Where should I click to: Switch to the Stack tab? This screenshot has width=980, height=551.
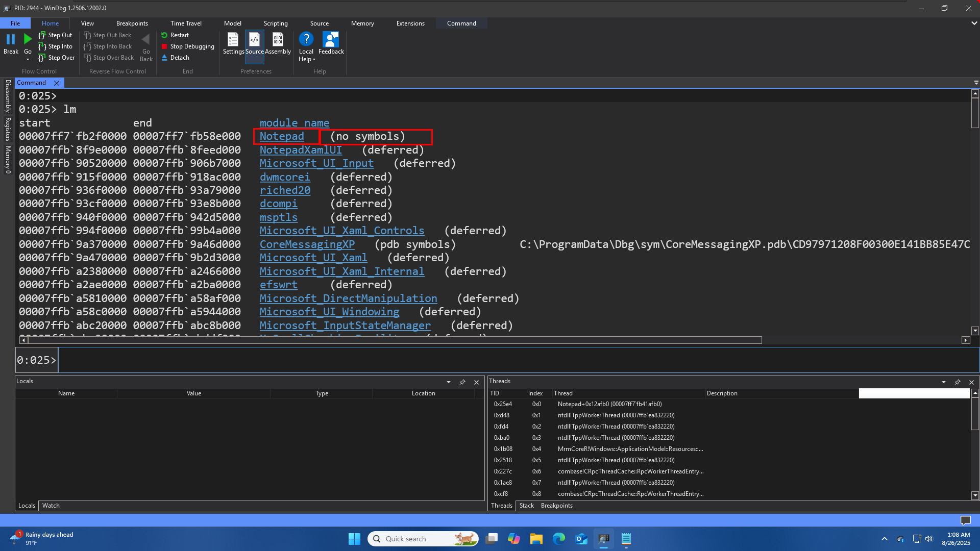pos(526,506)
